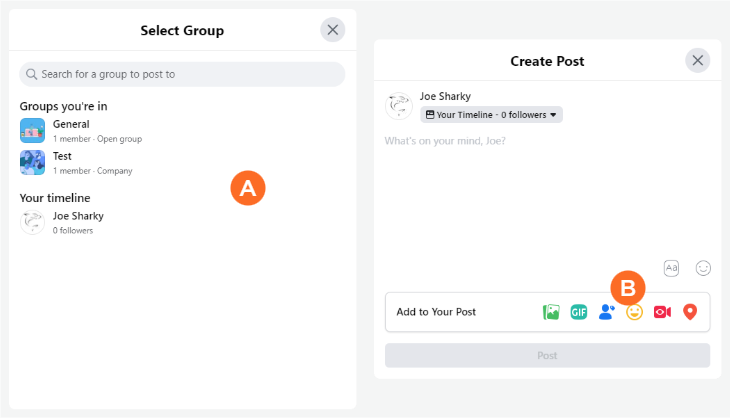Close the Create Post dialog

pos(698,61)
